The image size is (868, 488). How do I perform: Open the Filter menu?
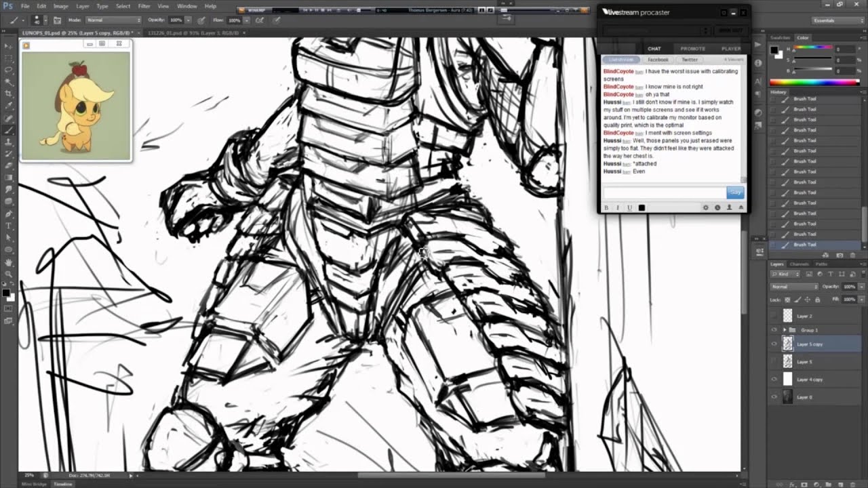click(x=144, y=6)
